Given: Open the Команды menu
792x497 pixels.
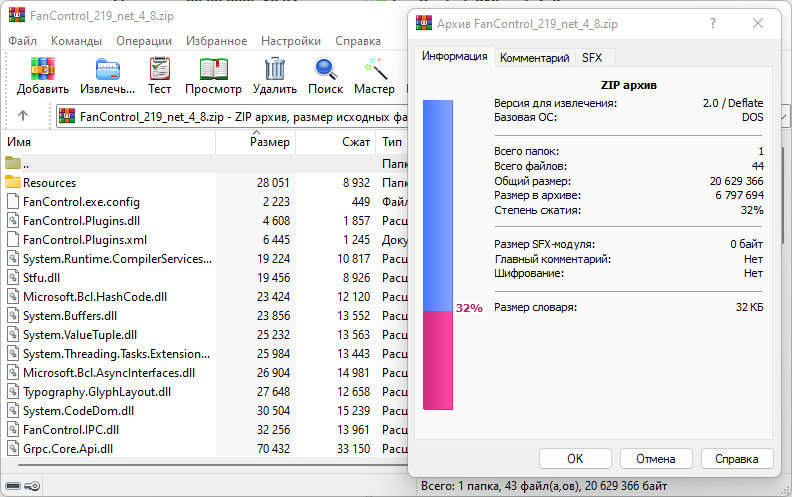Looking at the screenshot, I should point(76,41).
